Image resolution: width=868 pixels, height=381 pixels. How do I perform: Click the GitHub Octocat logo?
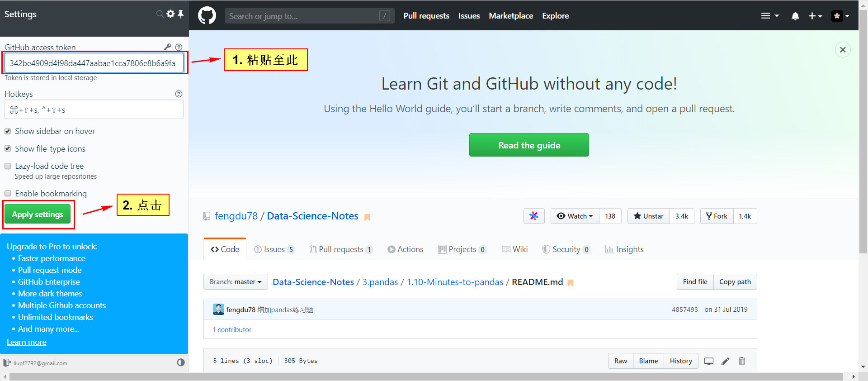coord(207,15)
